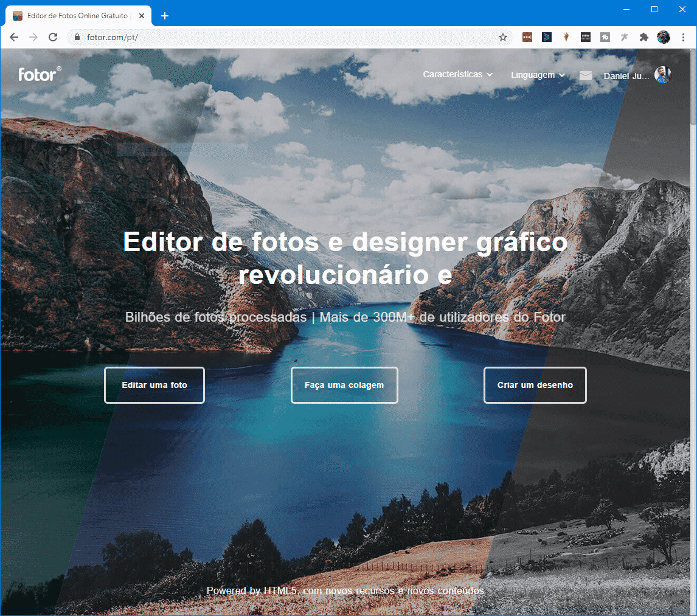Click the browser back arrow
697x616 pixels.
[14, 37]
